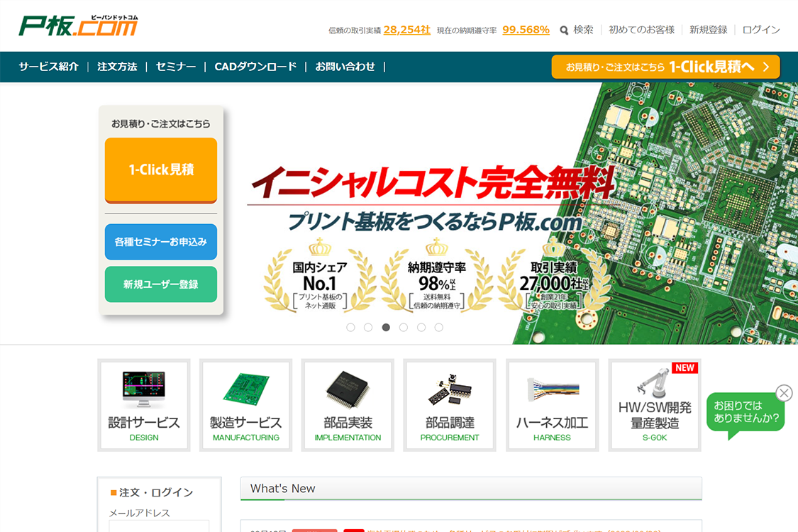This screenshot has width=798, height=532.
Task: Close the お困りではありませんか chat bubble
Action: [x=784, y=393]
